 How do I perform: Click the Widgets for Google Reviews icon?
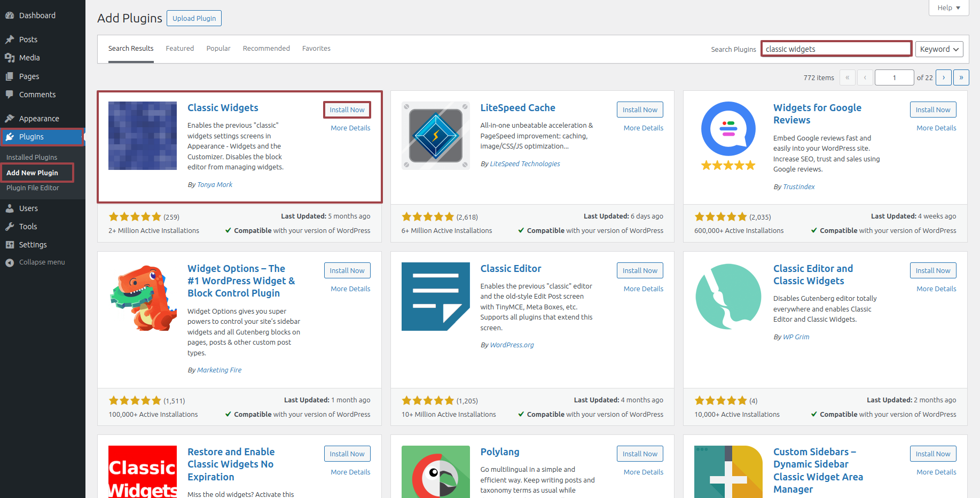pyautogui.click(x=728, y=136)
